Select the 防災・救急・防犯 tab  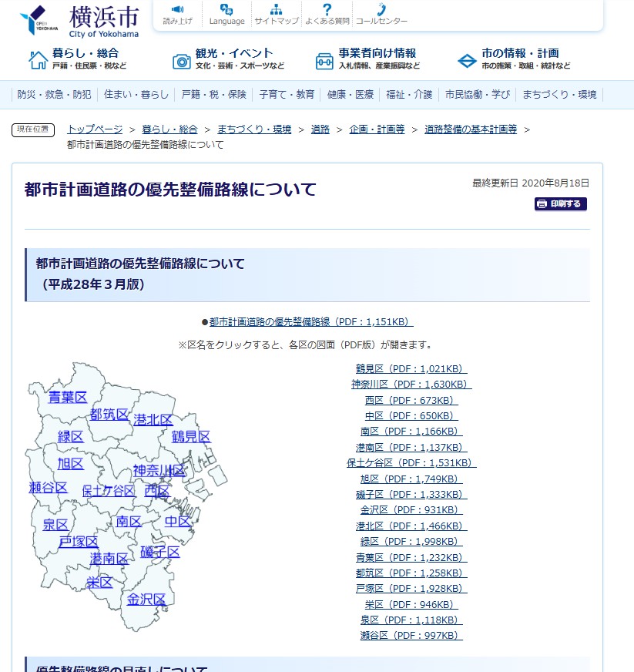55,95
